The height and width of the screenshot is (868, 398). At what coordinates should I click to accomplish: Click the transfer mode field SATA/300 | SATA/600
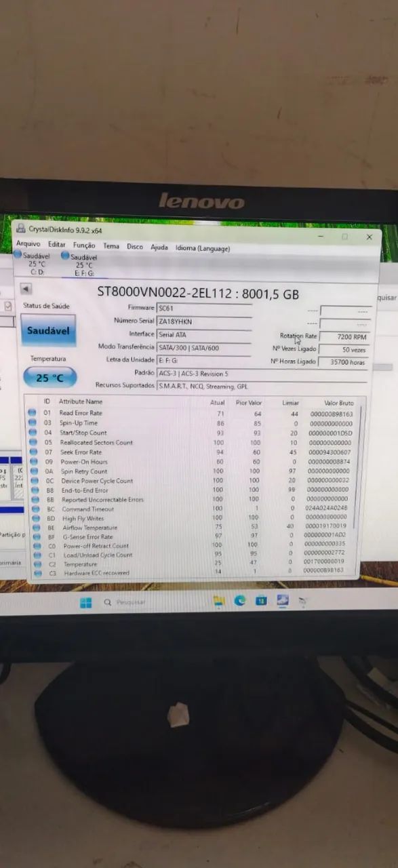(204, 347)
